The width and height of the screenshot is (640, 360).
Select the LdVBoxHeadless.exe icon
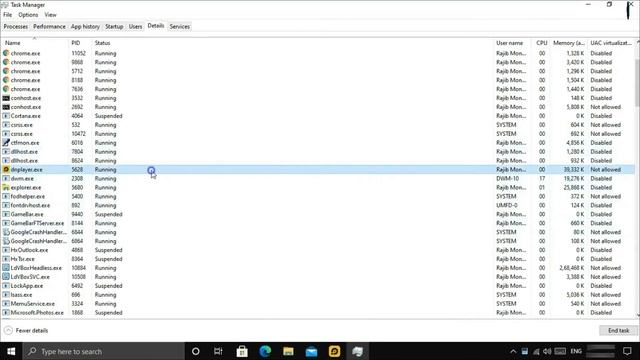point(6,268)
